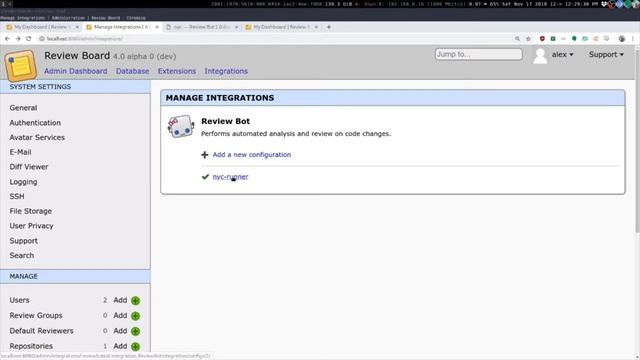The width and height of the screenshot is (640, 360).
Task: Click the Review Bot heading text
Action: [225, 121]
